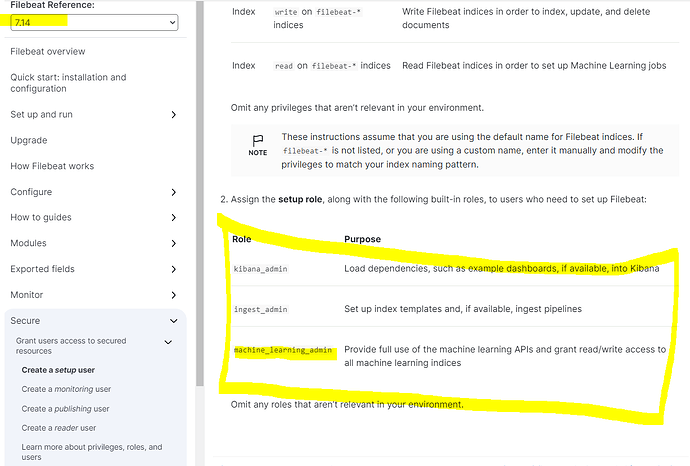Open Learn more about privileges, roles, and users
This screenshot has width=690, height=466.
(92, 452)
